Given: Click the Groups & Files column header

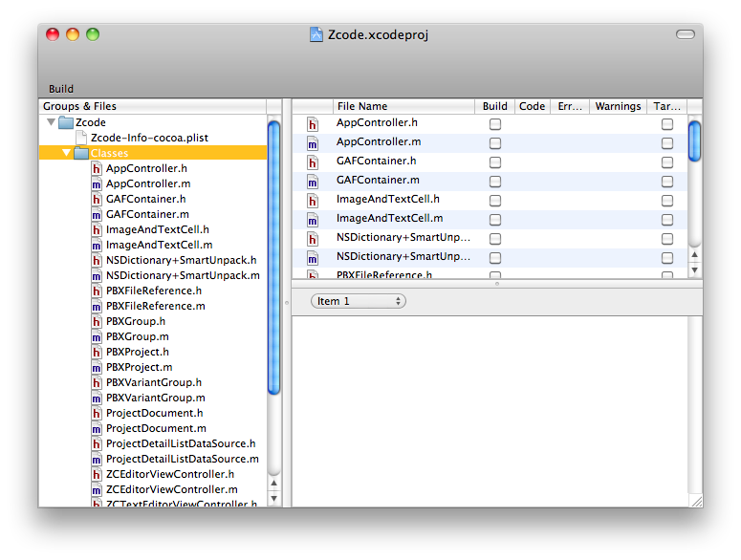Looking at the screenshot, I should [x=152, y=106].
